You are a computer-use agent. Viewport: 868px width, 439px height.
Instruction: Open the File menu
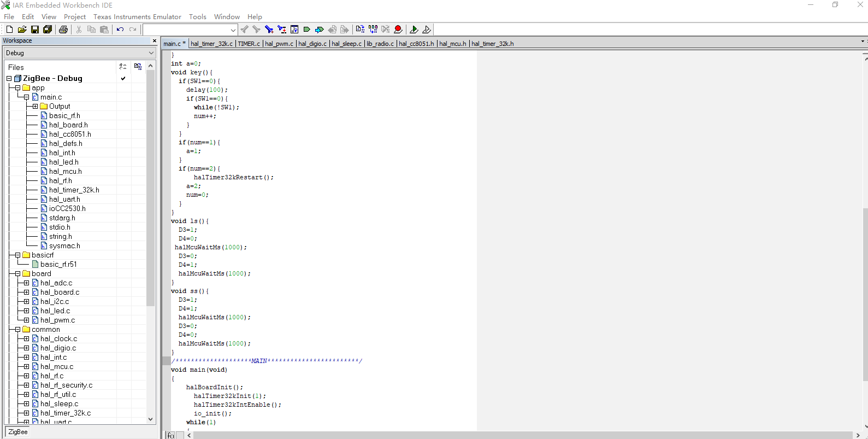click(9, 17)
